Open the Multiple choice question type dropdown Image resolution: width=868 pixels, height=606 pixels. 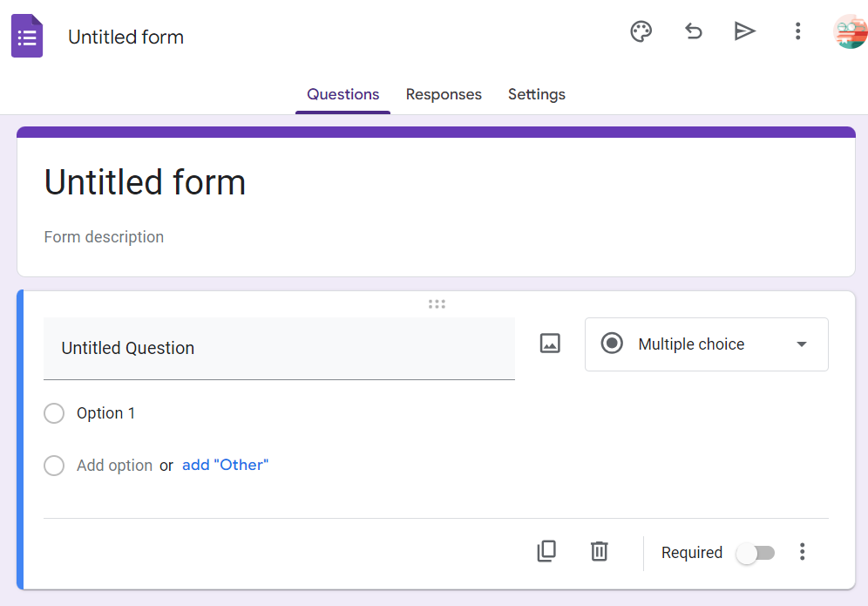[707, 344]
